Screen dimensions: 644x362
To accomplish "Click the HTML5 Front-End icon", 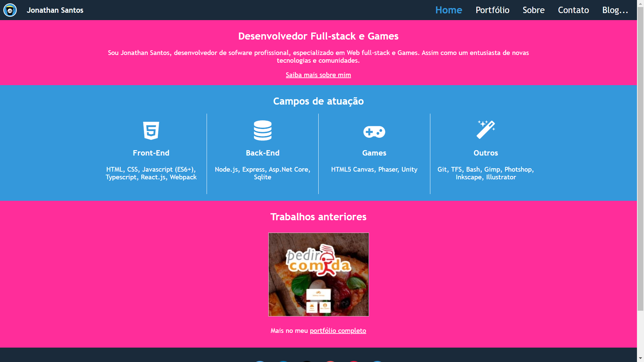I will (151, 130).
